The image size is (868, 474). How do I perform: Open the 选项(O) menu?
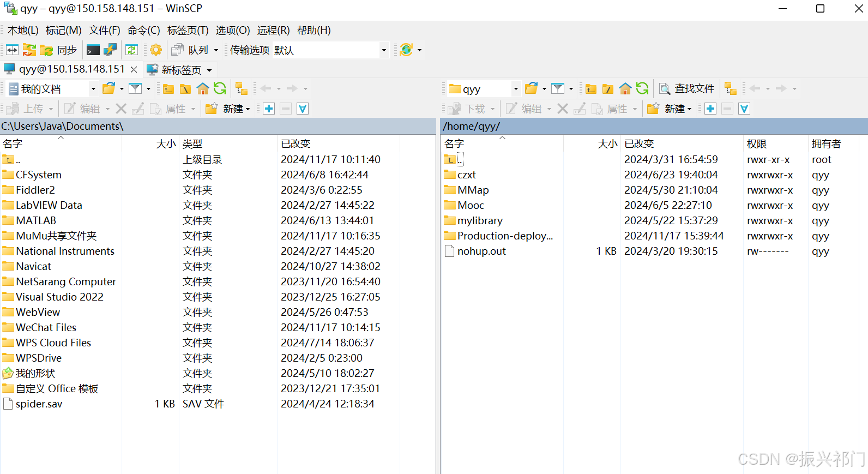point(233,31)
